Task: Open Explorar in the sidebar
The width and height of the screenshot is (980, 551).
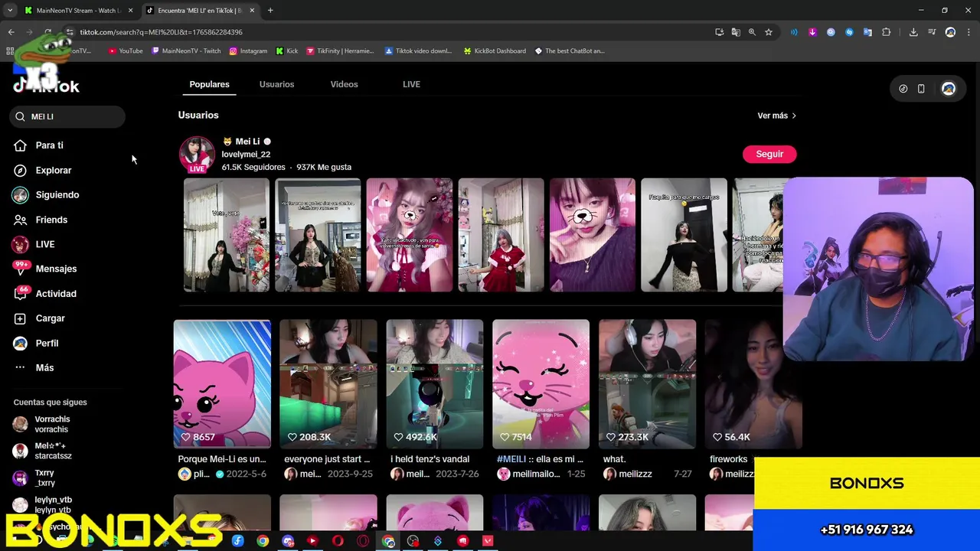Action: click(53, 170)
